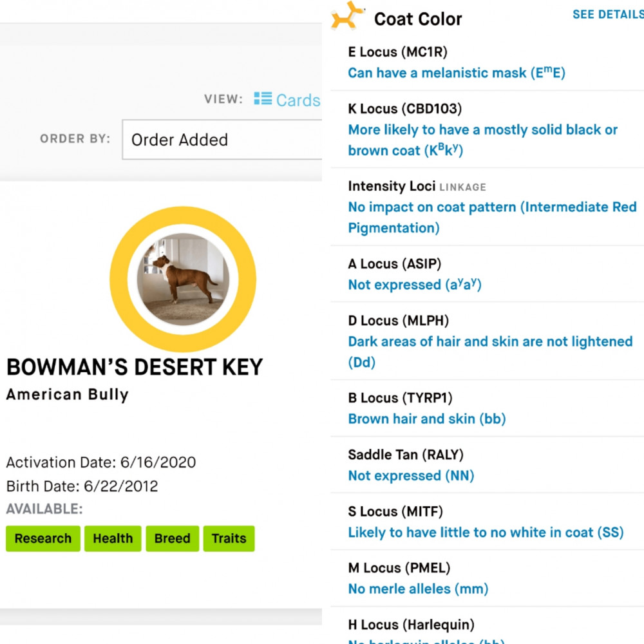Open the Health results button
Viewport: 644px width, 644px height.
tap(113, 538)
